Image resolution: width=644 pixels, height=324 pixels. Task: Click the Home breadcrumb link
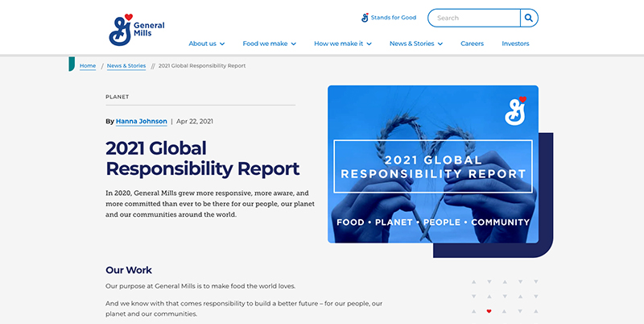coord(88,66)
